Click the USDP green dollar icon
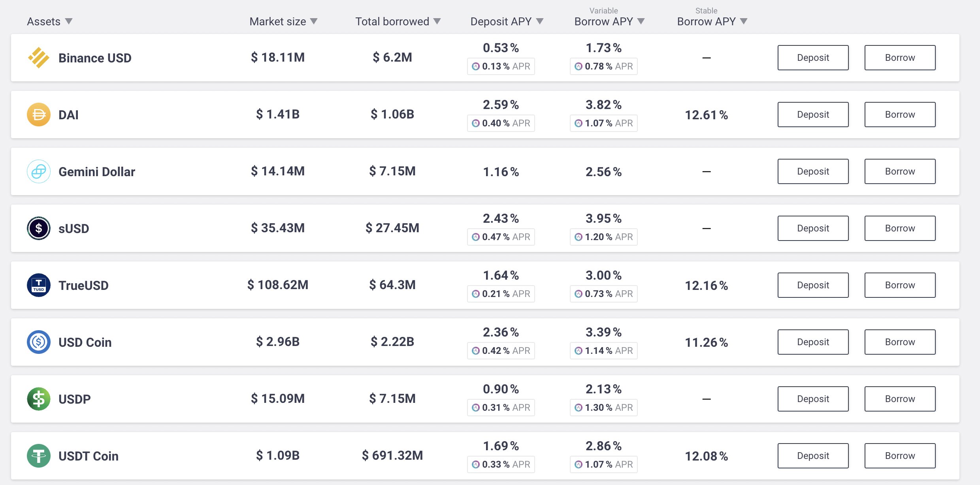This screenshot has height=485, width=980. pyautogui.click(x=39, y=399)
